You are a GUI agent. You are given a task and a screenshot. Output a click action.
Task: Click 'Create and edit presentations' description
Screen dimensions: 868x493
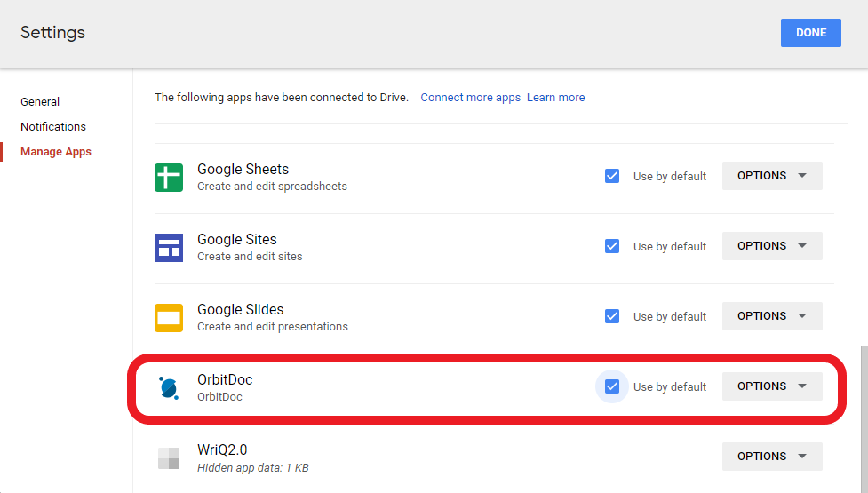(x=273, y=327)
